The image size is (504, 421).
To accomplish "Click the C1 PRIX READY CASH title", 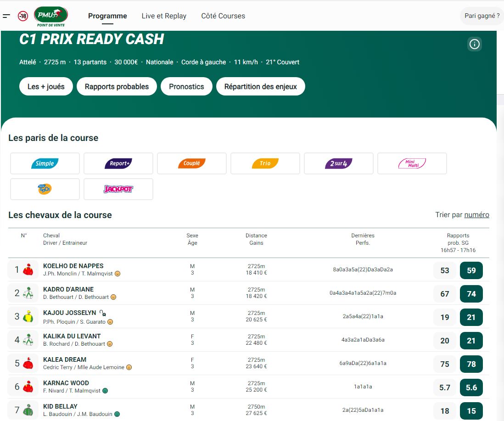I will click(92, 39).
